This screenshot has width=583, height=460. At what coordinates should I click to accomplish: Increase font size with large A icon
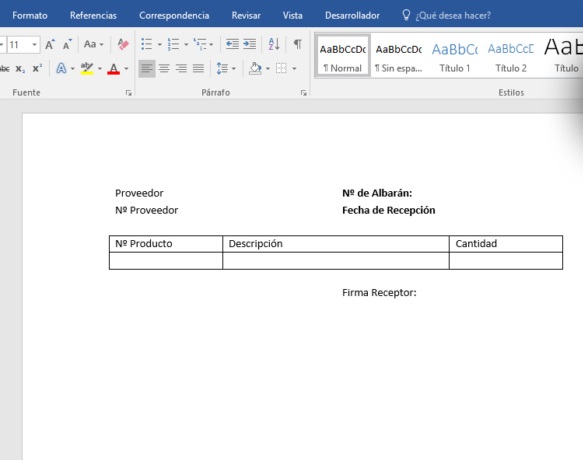tap(50, 45)
